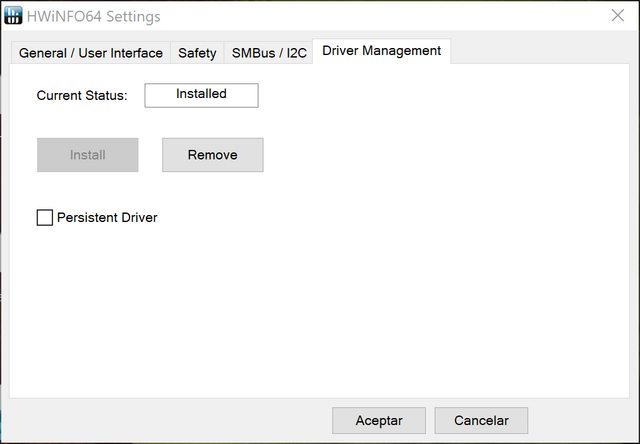Click the HWiNFO64 Settings title text
Screen dimensions: 640x444
(93, 17)
